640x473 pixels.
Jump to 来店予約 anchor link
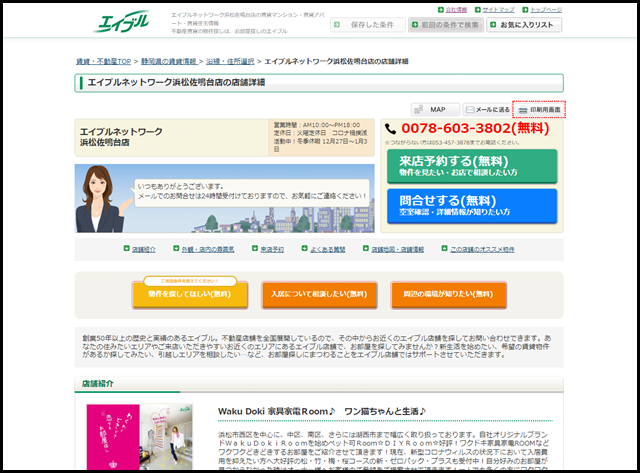pyautogui.click(x=272, y=249)
